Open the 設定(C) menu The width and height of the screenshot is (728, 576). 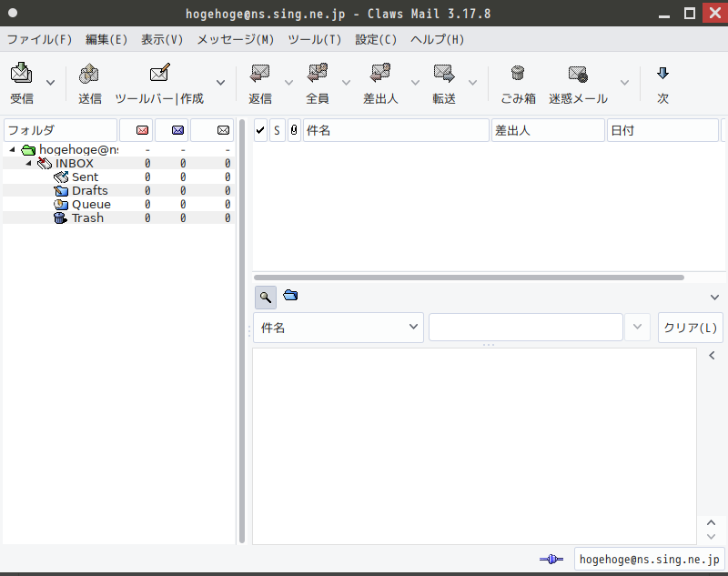(376, 39)
